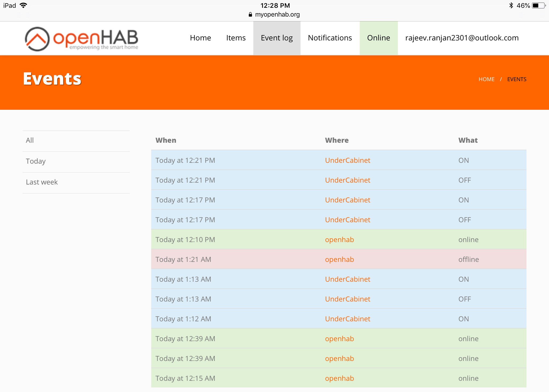The width and height of the screenshot is (549, 392).
Task: Open the Notifications page
Action: click(x=330, y=38)
